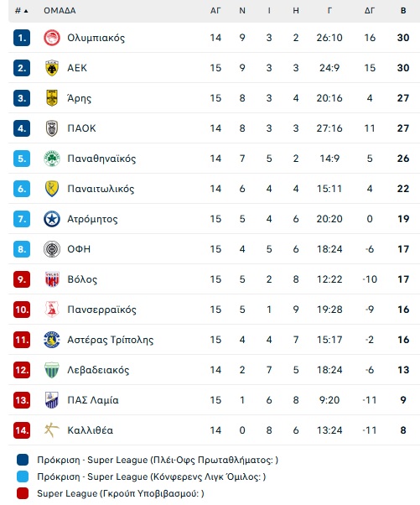
Task: Click the ΟΦΗ club logo
Action: [52, 249]
